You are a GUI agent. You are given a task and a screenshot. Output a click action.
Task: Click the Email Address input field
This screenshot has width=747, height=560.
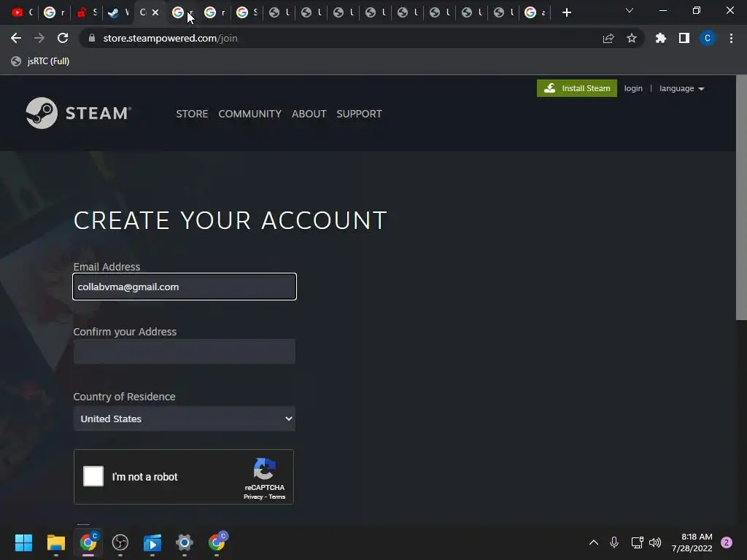[x=185, y=287]
